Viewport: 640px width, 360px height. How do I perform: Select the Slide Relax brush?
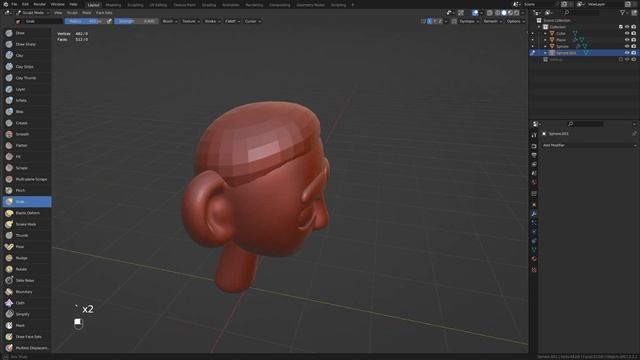(x=27, y=281)
